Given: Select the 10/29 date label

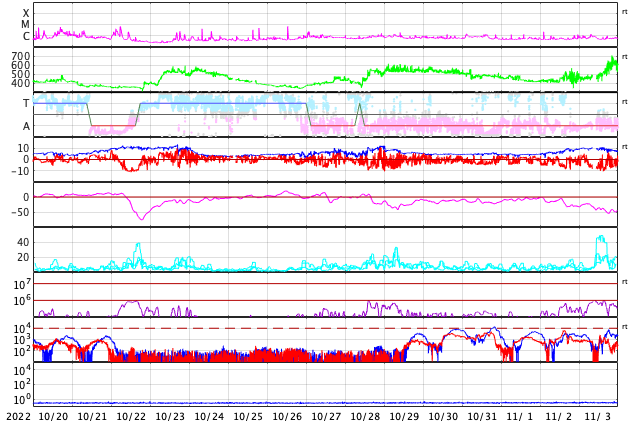Looking at the screenshot, I should tap(404, 416).
